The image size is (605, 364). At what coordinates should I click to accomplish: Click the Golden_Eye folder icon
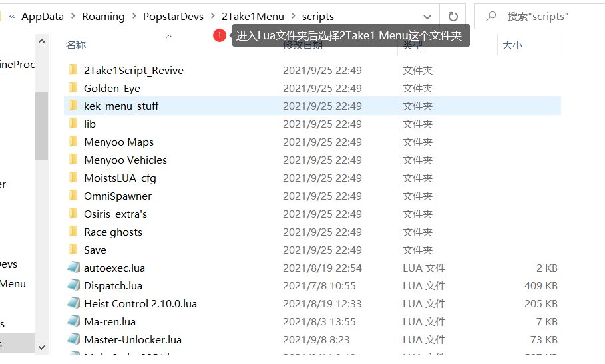pyautogui.click(x=73, y=88)
